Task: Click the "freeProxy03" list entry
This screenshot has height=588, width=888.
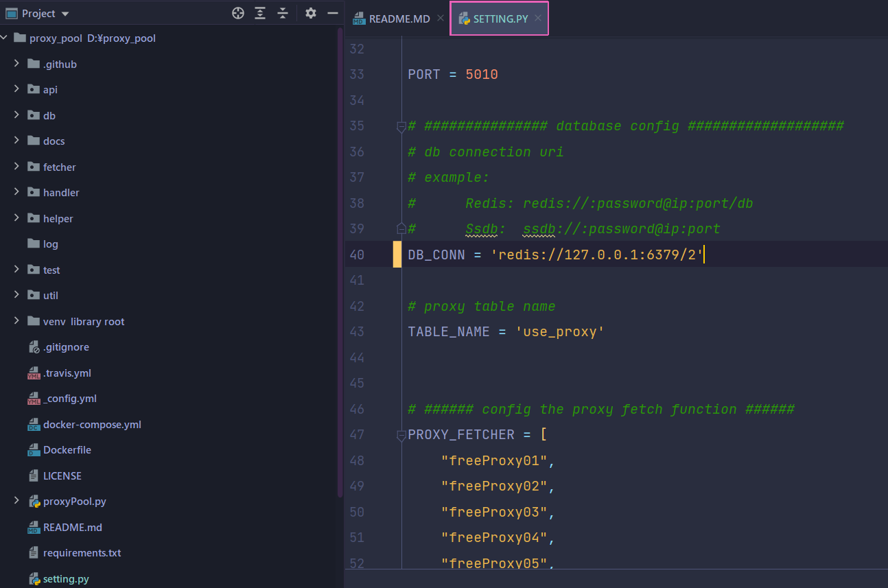Action: pyautogui.click(x=494, y=512)
